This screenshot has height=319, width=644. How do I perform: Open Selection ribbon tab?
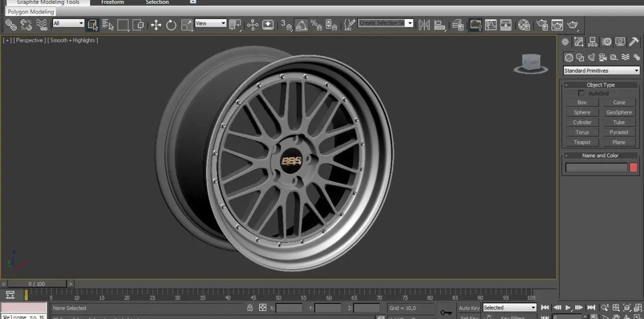point(157,2)
